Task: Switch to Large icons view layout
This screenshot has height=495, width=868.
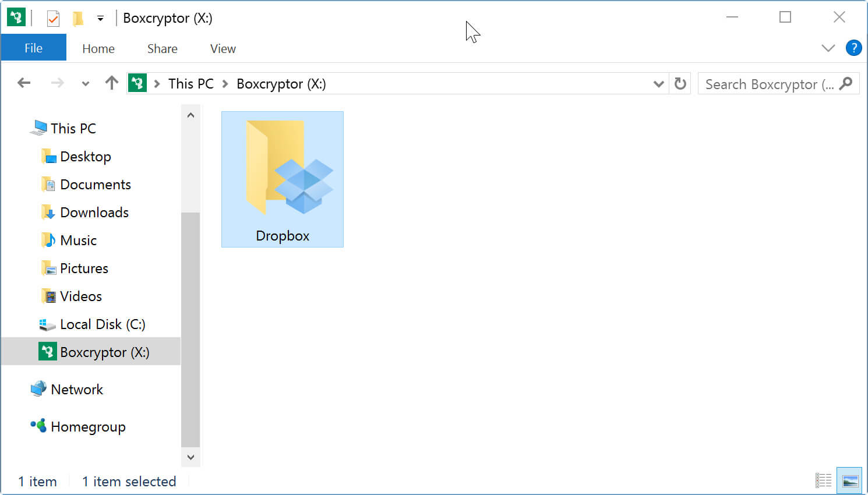Action: pos(850,481)
